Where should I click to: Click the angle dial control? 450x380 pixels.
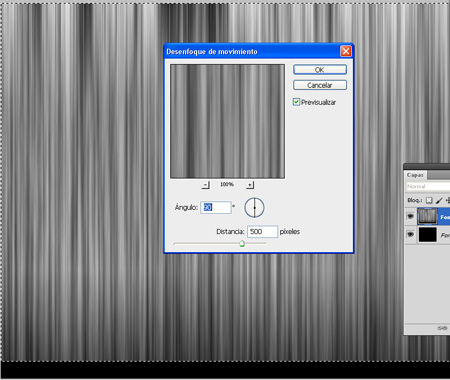[254, 207]
